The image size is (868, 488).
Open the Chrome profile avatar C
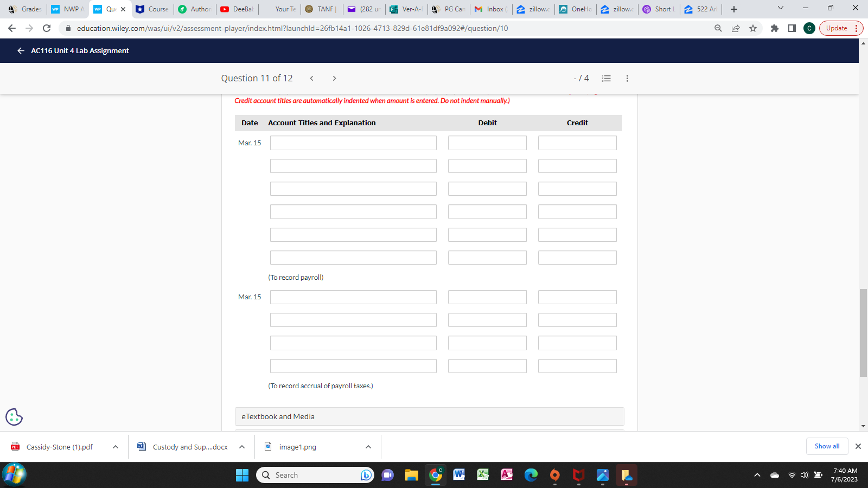tap(809, 28)
